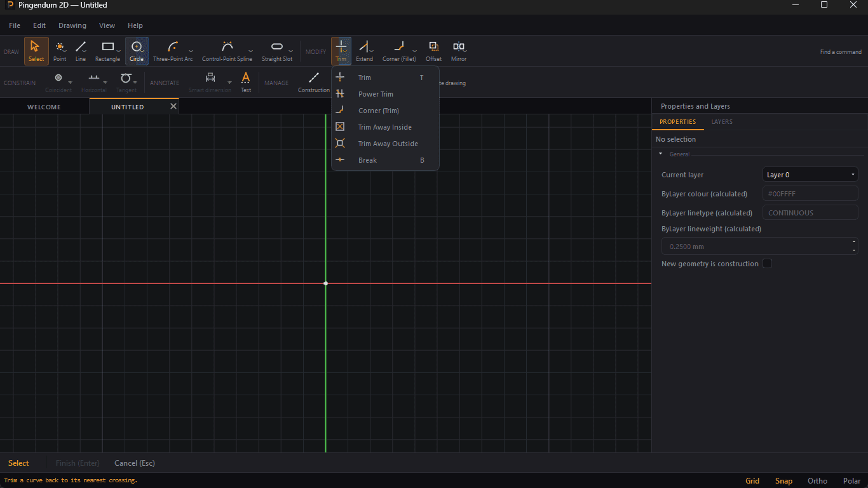Open the Drawing menu
868x488 pixels.
click(x=72, y=25)
